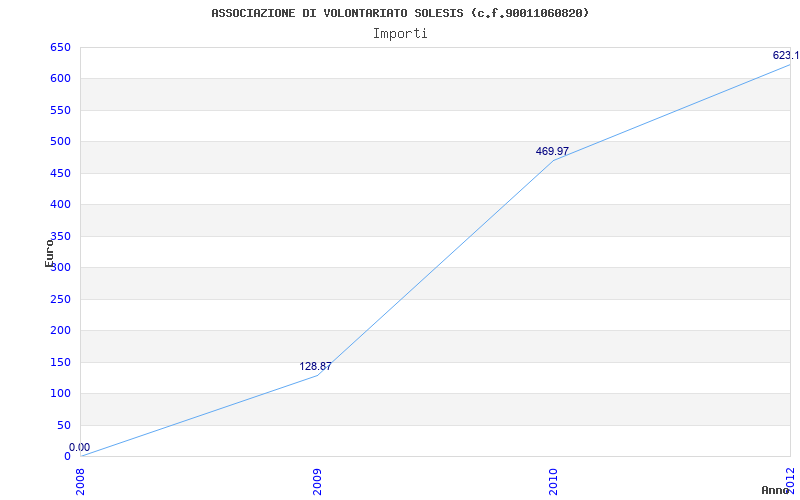The width and height of the screenshot is (800, 500).
Task: Select the 623.1 data label
Action: (786, 56)
